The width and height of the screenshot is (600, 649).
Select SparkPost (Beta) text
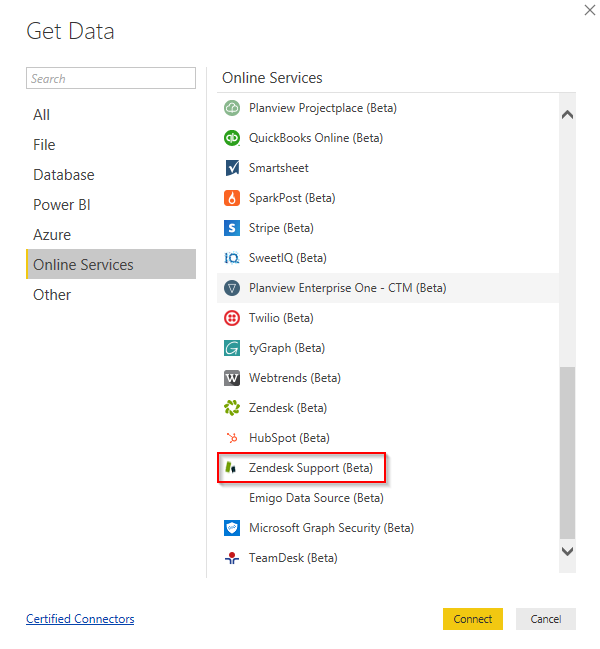(292, 198)
